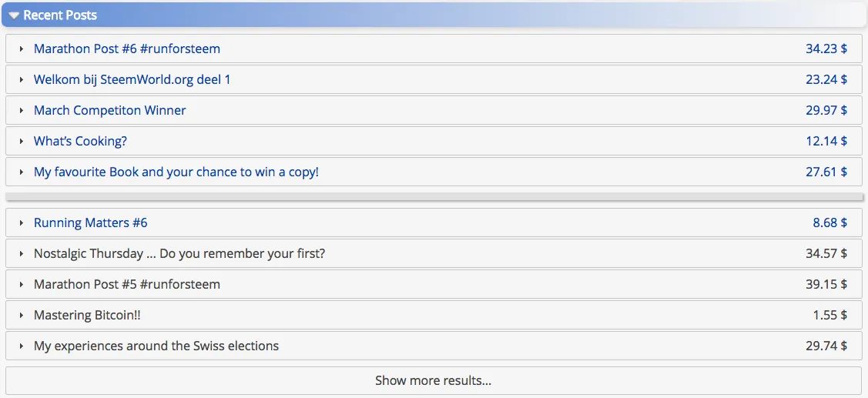Select the Nostalgic Thursday post title
This screenshot has width=868, height=398.
[179, 253]
